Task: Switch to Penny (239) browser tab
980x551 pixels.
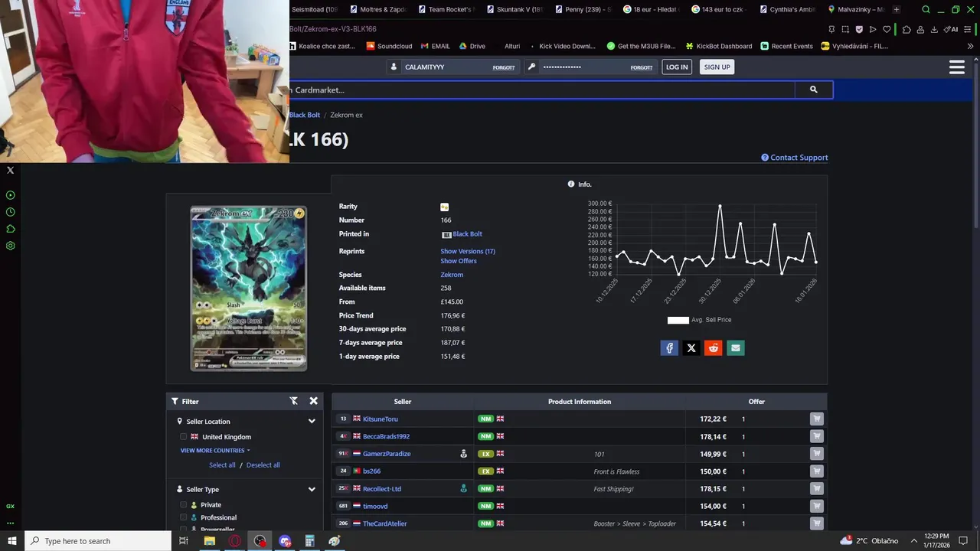Action: tap(582, 9)
